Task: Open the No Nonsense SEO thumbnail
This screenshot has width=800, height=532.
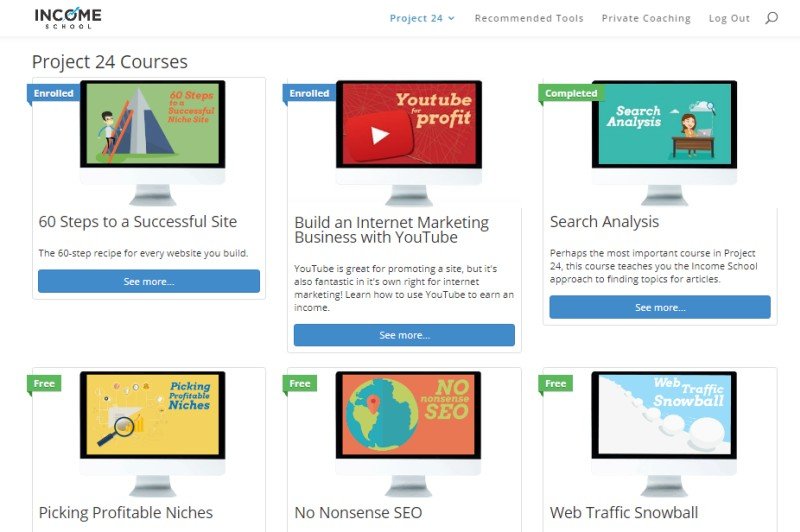Action: (408, 415)
